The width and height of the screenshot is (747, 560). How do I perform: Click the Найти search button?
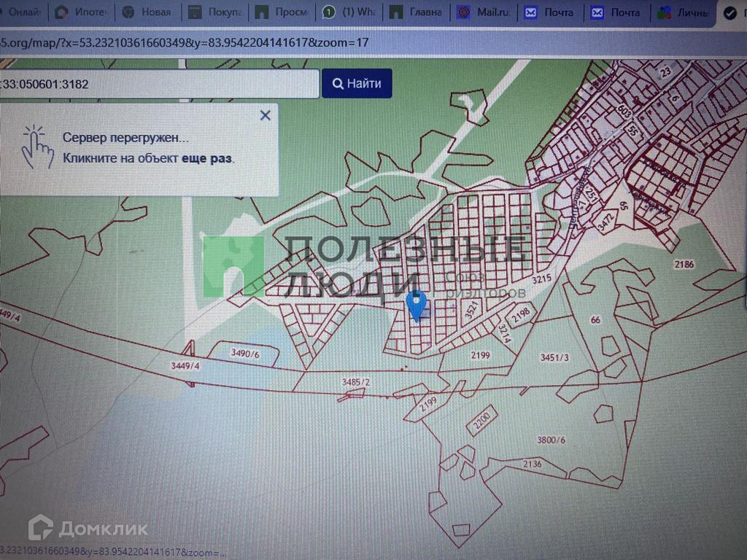pos(357,83)
